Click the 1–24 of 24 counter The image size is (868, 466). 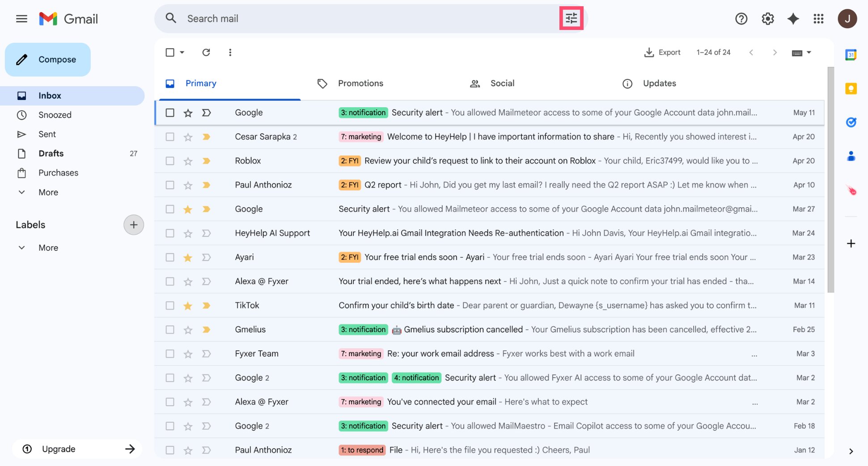pos(713,52)
